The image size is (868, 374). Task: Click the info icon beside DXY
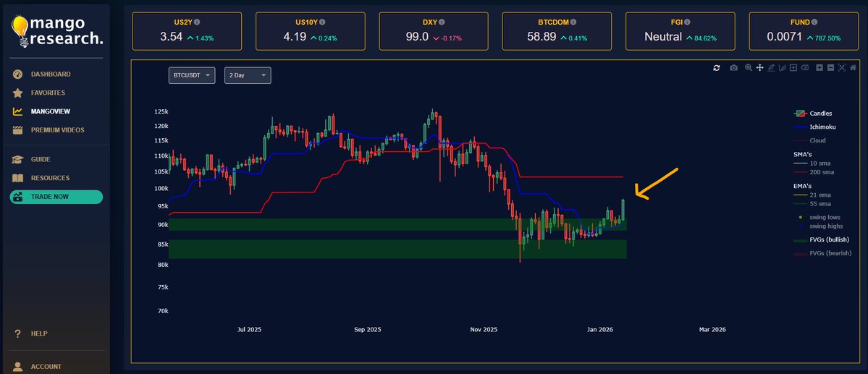tap(442, 22)
